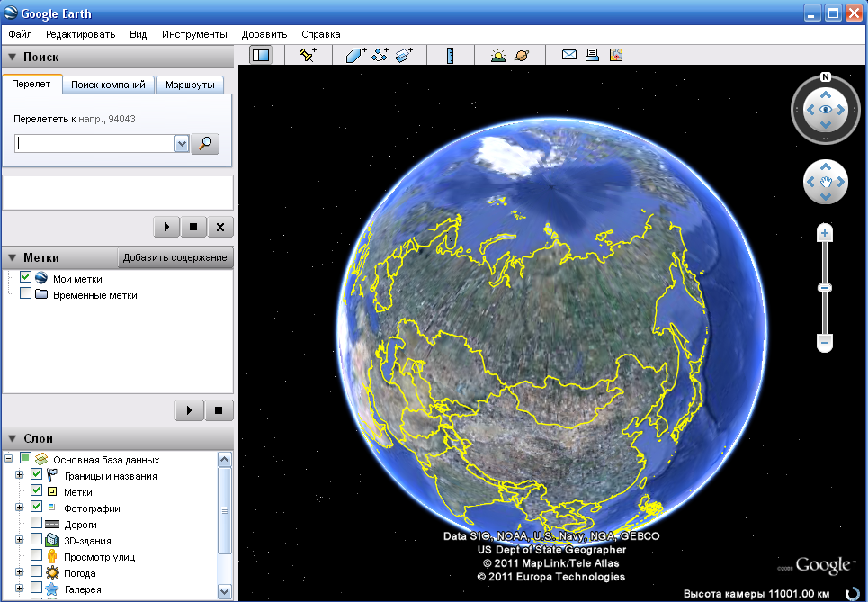868x602 pixels.
Task: Click Добавить содержание button
Action: click(x=174, y=257)
